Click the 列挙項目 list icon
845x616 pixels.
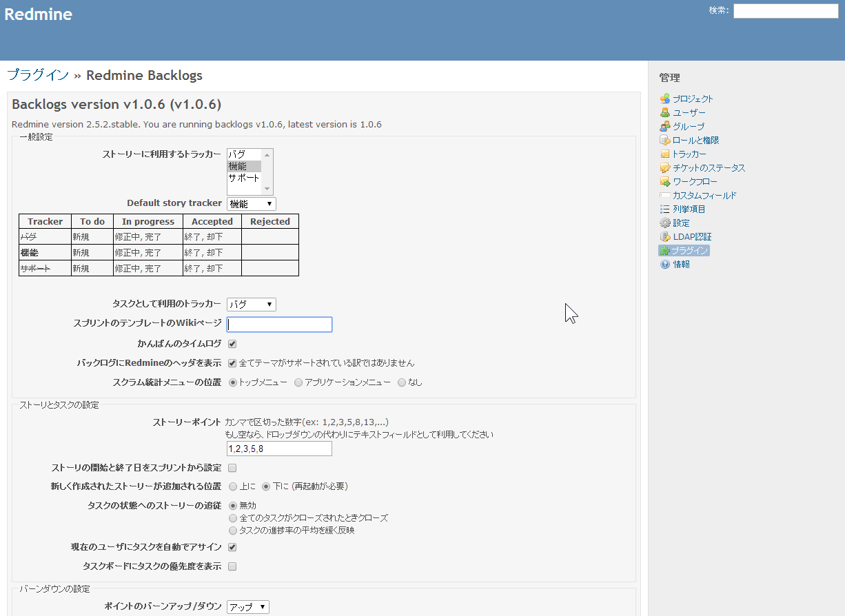664,209
